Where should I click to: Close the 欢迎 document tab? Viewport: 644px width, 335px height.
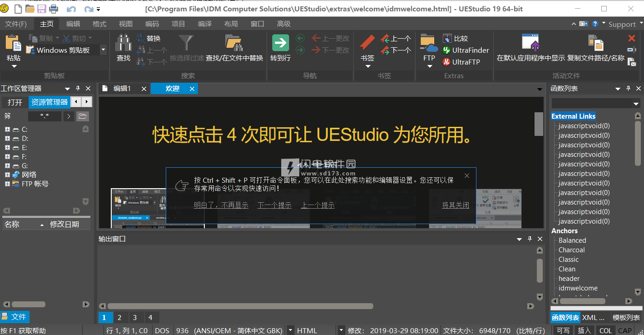tap(192, 89)
